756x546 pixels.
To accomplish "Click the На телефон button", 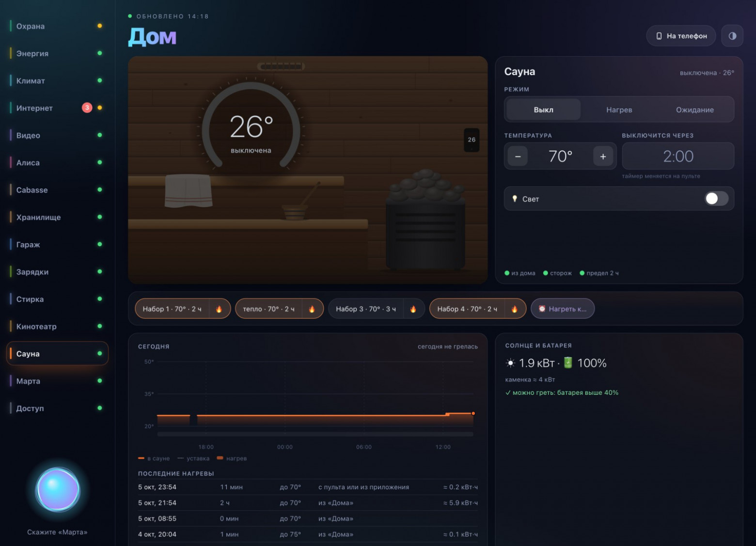I will click(681, 36).
